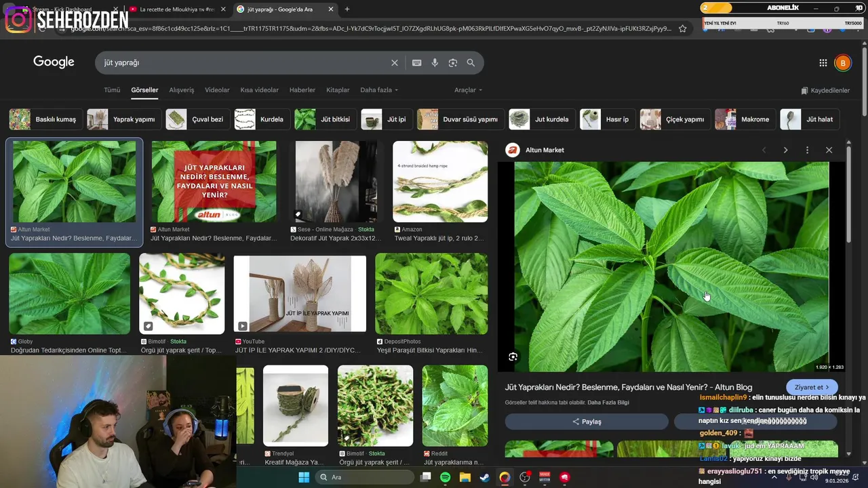Expand the Daha fazla dropdown
Image resolution: width=868 pixels, height=488 pixels.
tap(379, 90)
